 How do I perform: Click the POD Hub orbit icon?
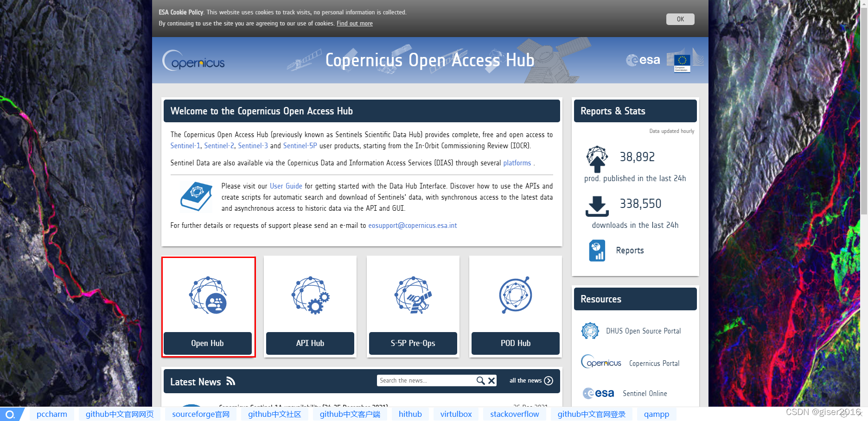point(516,295)
